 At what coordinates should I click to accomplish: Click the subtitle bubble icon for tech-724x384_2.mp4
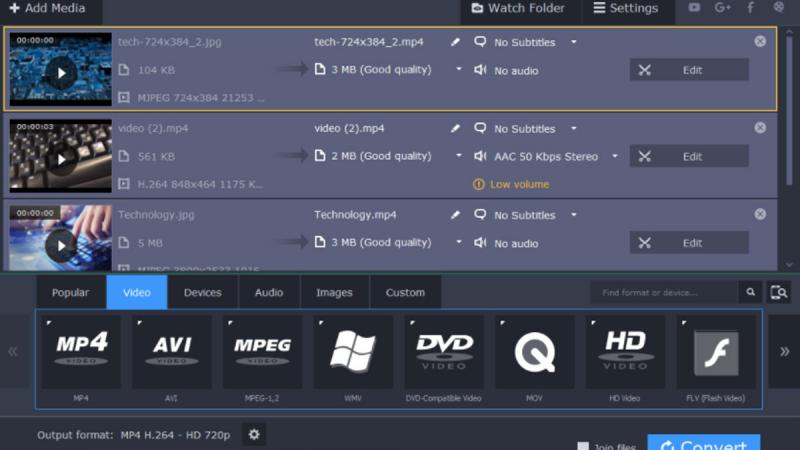coord(480,41)
